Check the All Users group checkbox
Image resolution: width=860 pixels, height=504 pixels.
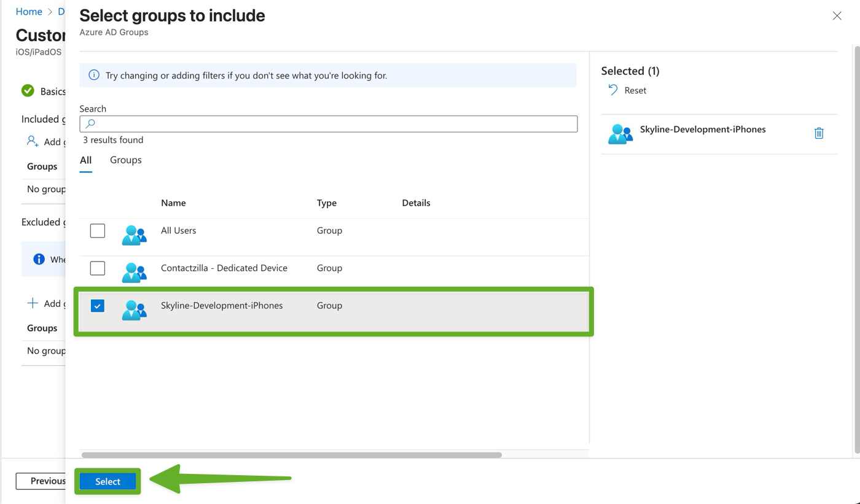(x=98, y=231)
